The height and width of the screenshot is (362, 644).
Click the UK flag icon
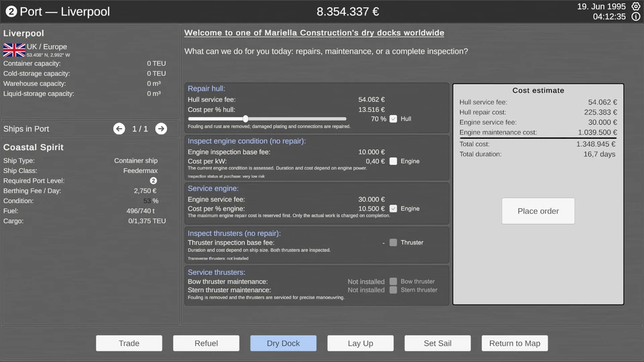[14, 50]
